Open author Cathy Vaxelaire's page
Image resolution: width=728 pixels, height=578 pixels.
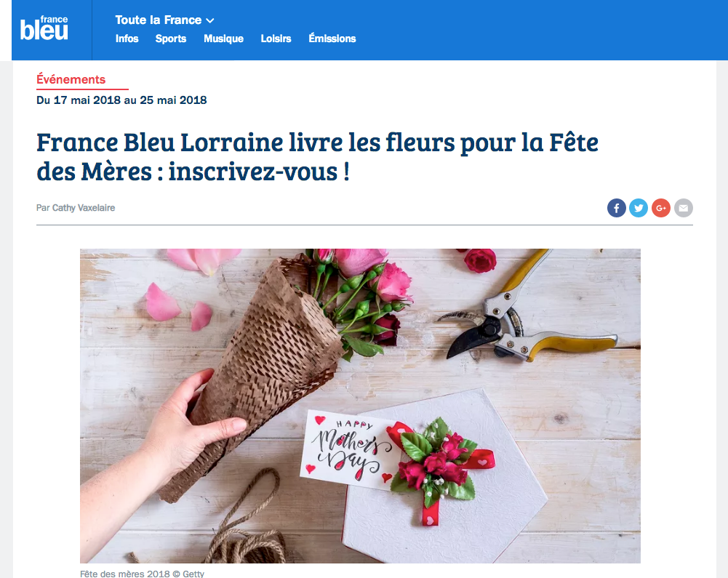tap(84, 207)
